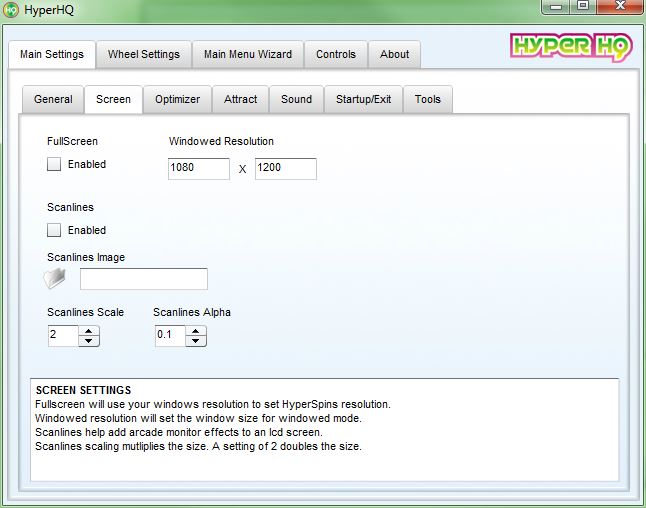Open the About tab
The image size is (646, 508).
pyautogui.click(x=394, y=55)
